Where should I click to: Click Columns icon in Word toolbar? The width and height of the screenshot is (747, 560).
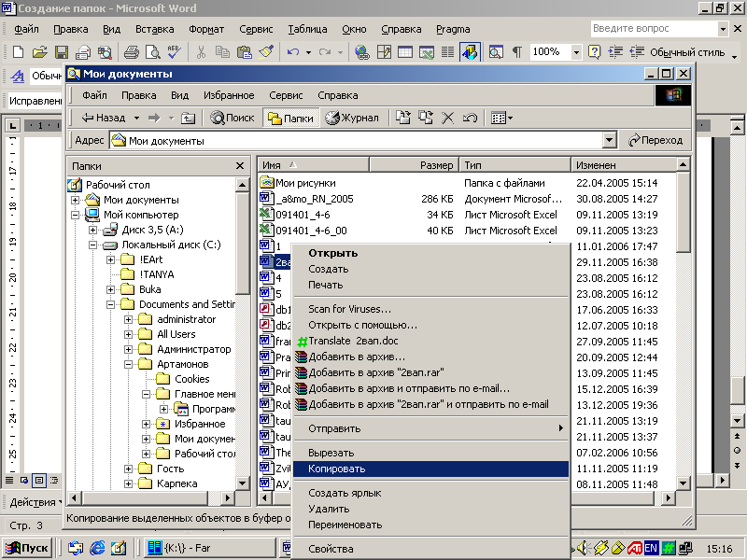click(447, 52)
